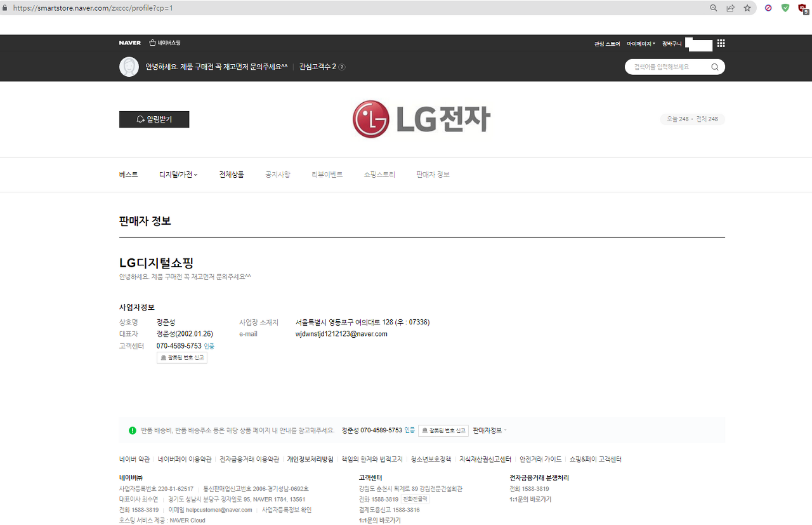Open the 리뷰이벤트 tab
The height and width of the screenshot is (525, 812).
point(327,175)
